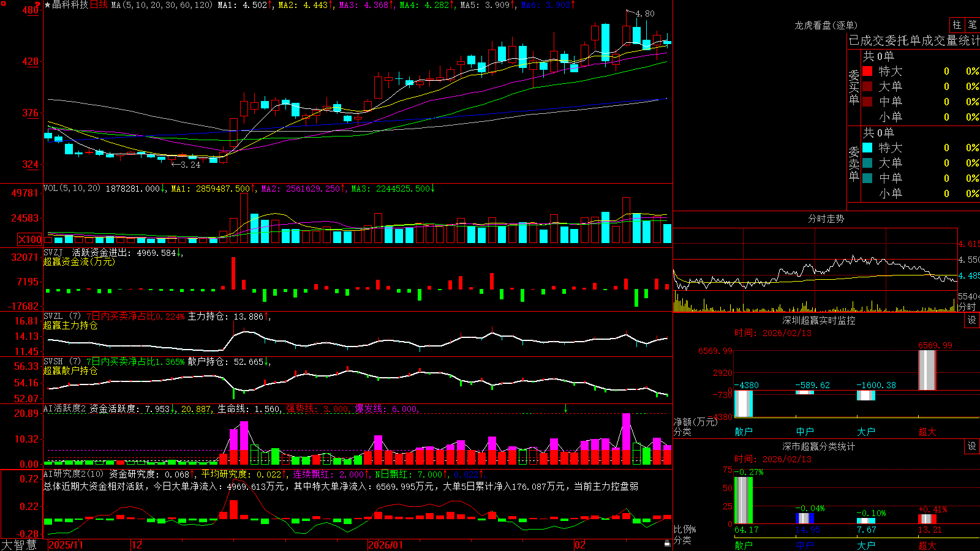
Task: Click the 超赢散户持仓 yellow label
Action: (x=70, y=370)
